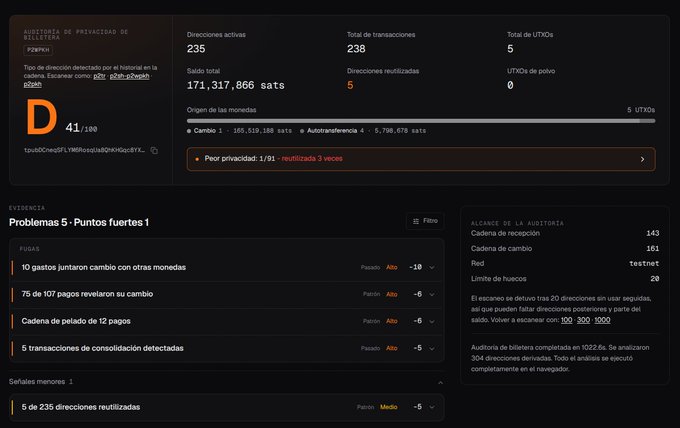Collapse the Señales menores section
Screen dimensions: 680x428
coord(440,382)
